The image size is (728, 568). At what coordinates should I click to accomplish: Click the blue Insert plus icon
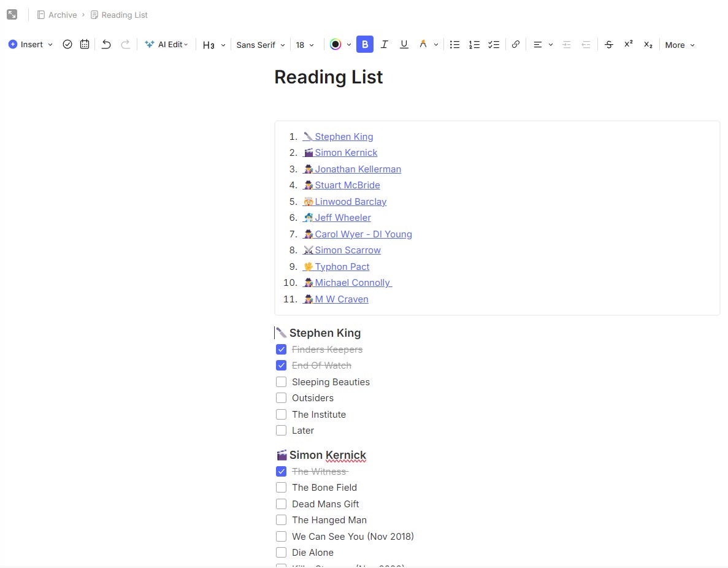click(x=13, y=45)
